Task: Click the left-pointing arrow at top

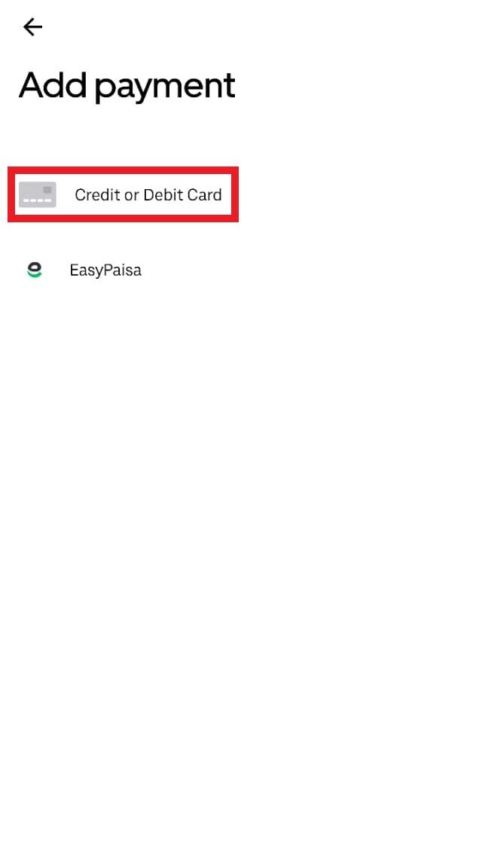Action: 32,26
